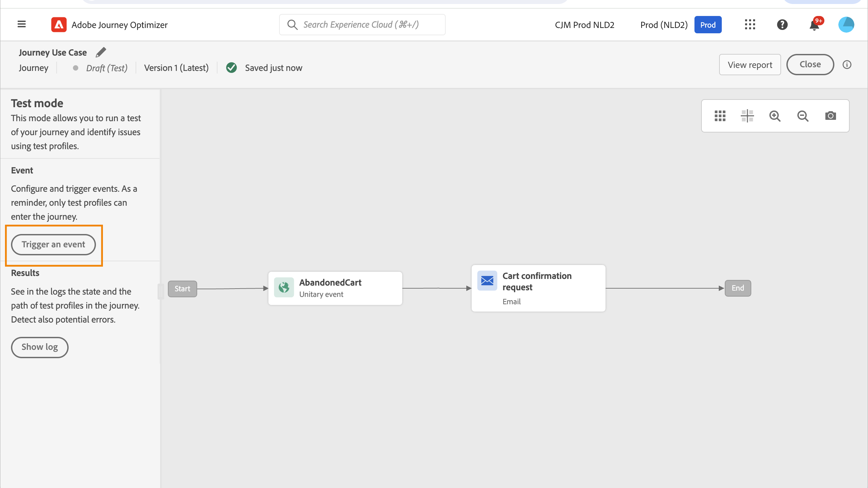Open journey info icon beside Close
Viewport: 868px width, 488px height.
tap(847, 65)
